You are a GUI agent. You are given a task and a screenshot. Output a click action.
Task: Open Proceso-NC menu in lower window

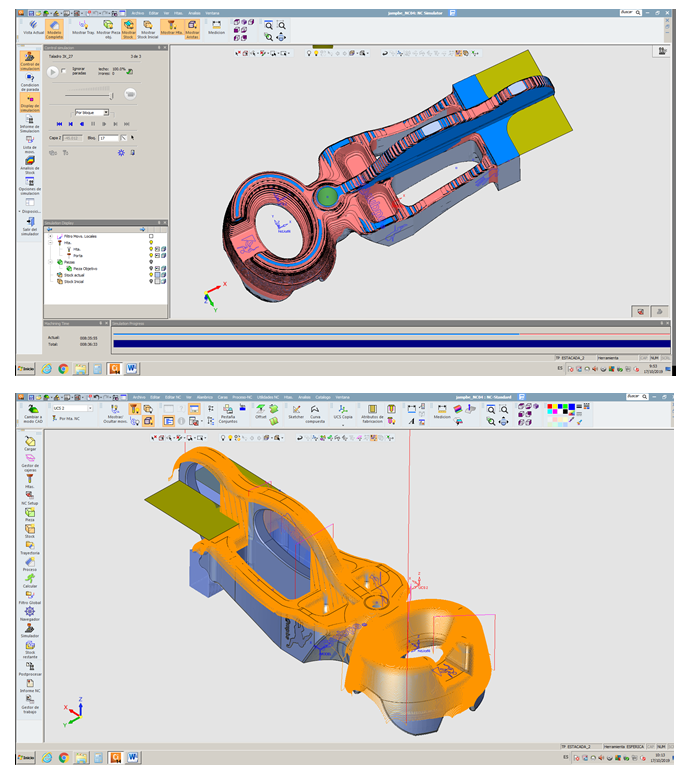point(242,397)
